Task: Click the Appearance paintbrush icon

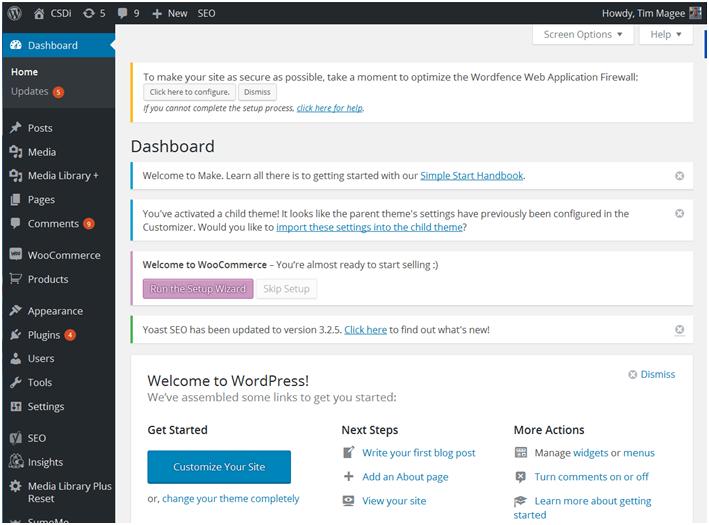Action: click(16, 310)
